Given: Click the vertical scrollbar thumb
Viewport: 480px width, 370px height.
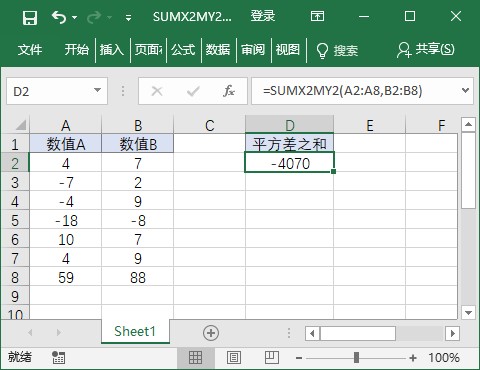Looking at the screenshot, I should pos(468,170).
